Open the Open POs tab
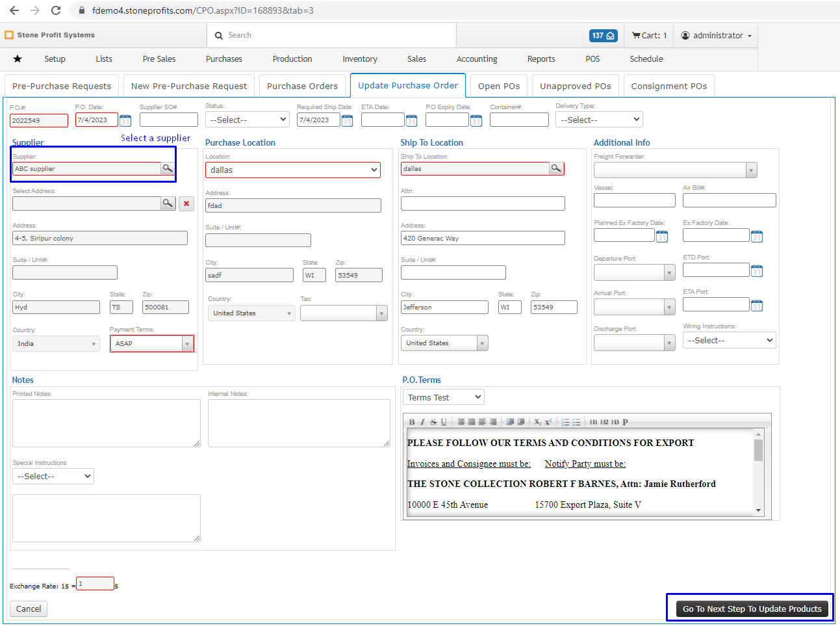The width and height of the screenshot is (840, 630). 499,86
